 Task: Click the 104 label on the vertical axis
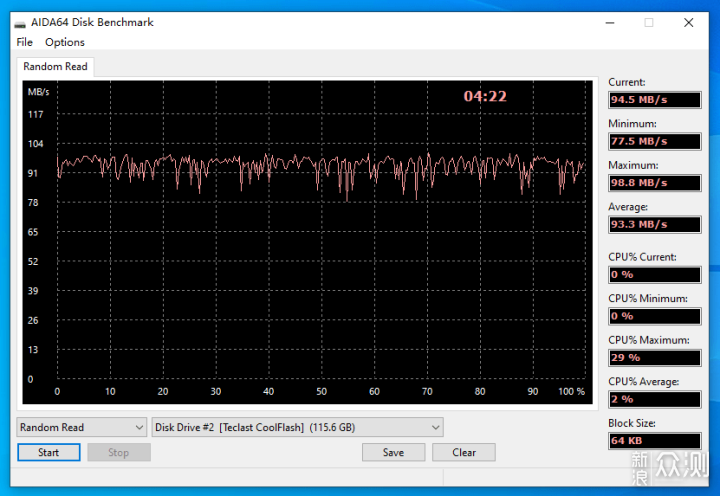35,144
